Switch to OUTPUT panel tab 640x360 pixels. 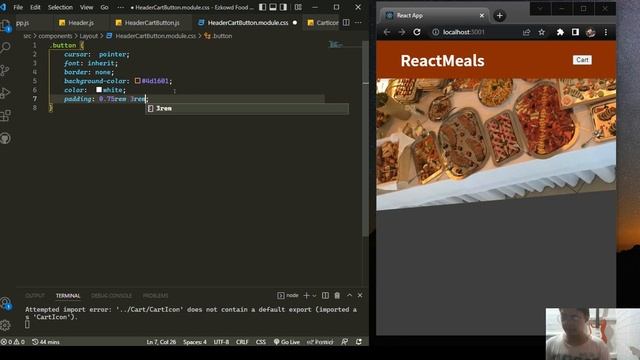(x=35, y=296)
